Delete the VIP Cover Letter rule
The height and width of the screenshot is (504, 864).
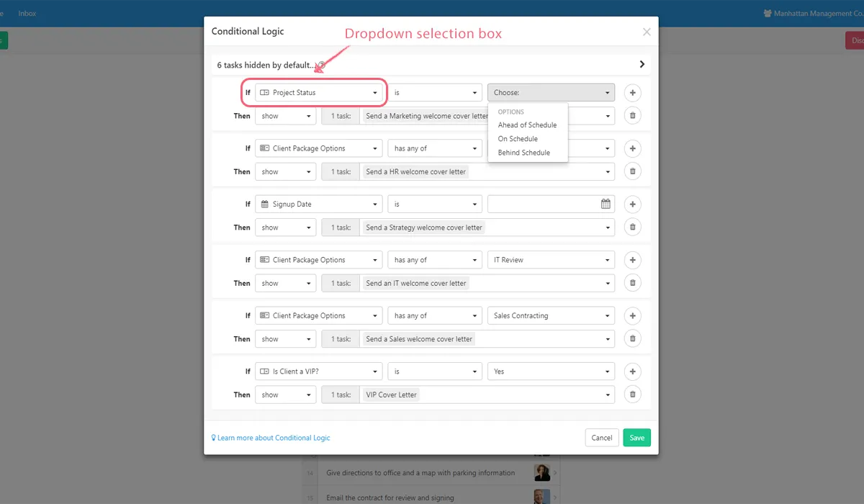tap(632, 395)
